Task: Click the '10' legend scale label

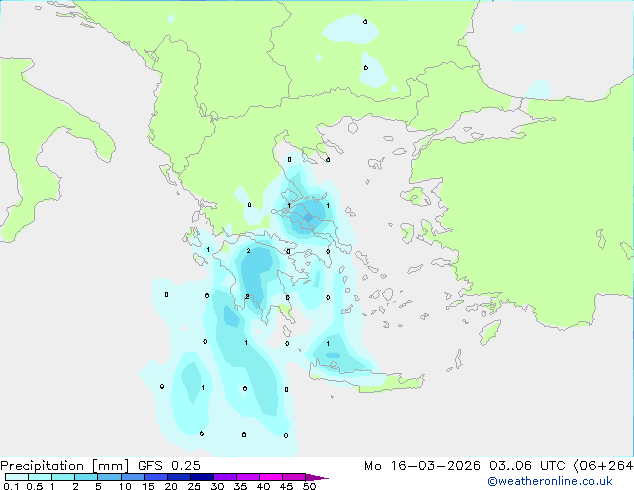Action: click(x=125, y=486)
